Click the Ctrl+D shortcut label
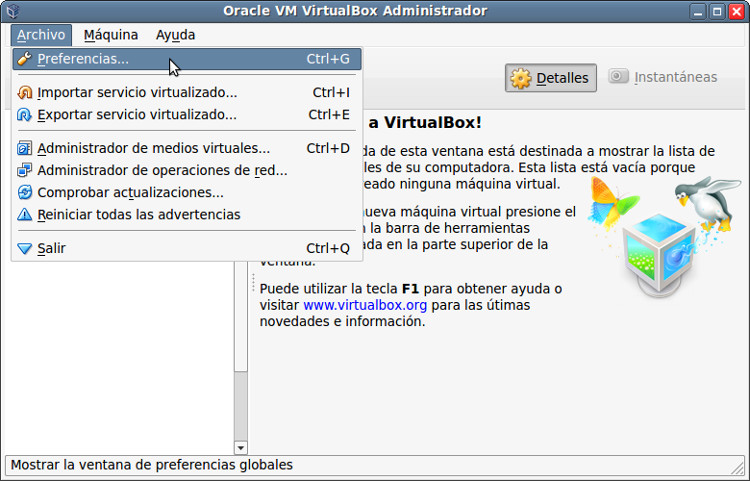This screenshot has height=481, width=750. click(328, 148)
